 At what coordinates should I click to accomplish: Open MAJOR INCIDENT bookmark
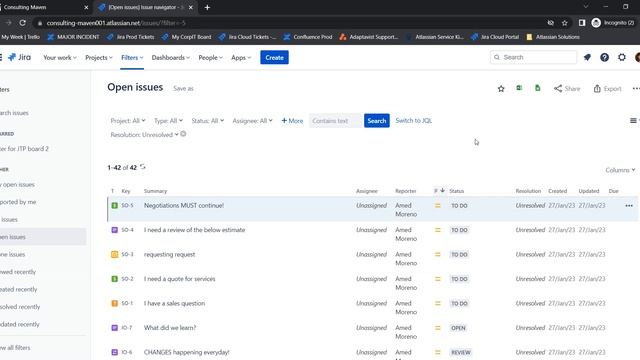(73, 37)
